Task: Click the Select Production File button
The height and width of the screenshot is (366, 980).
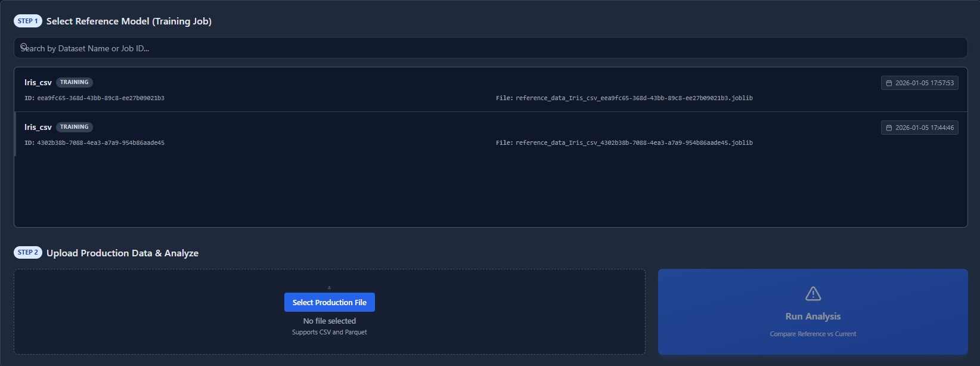Action: click(x=329, y=302)
